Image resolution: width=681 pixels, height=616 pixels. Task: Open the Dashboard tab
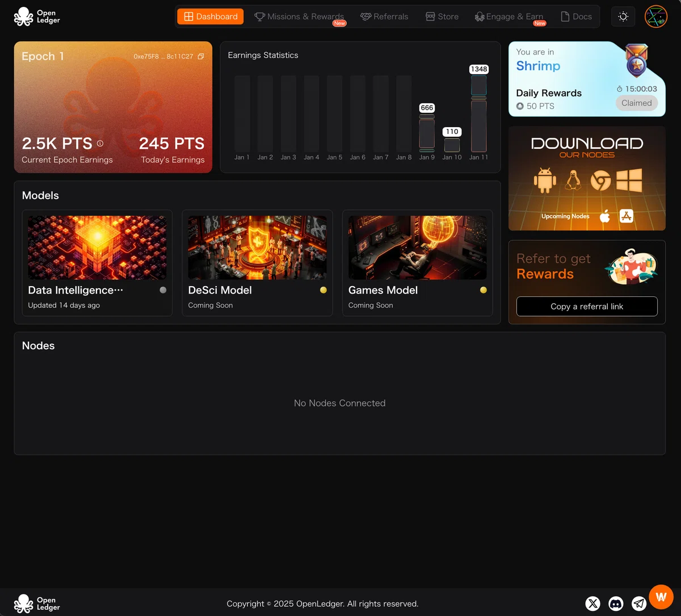[x=211, y=16]
